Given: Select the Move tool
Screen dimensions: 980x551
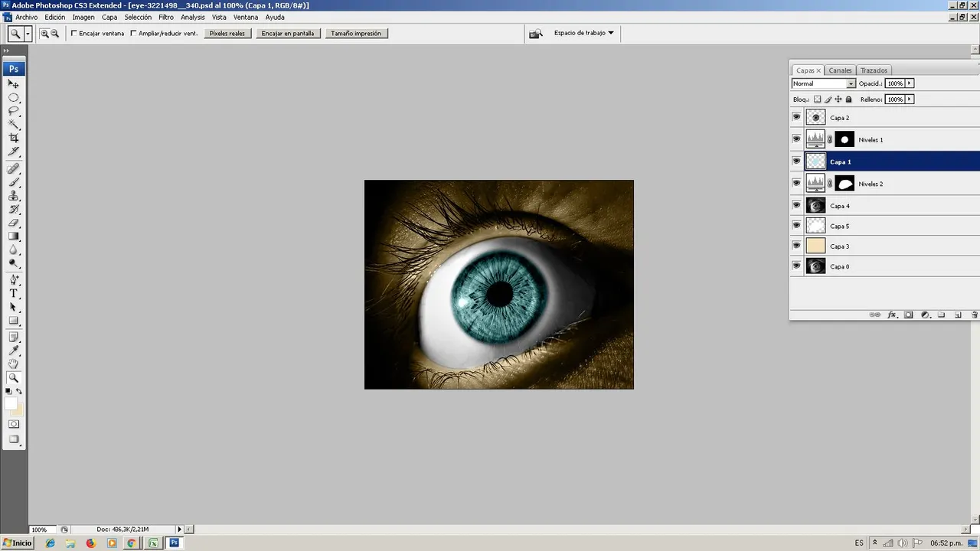Looking at the screenshot, I should click(14, 83).
